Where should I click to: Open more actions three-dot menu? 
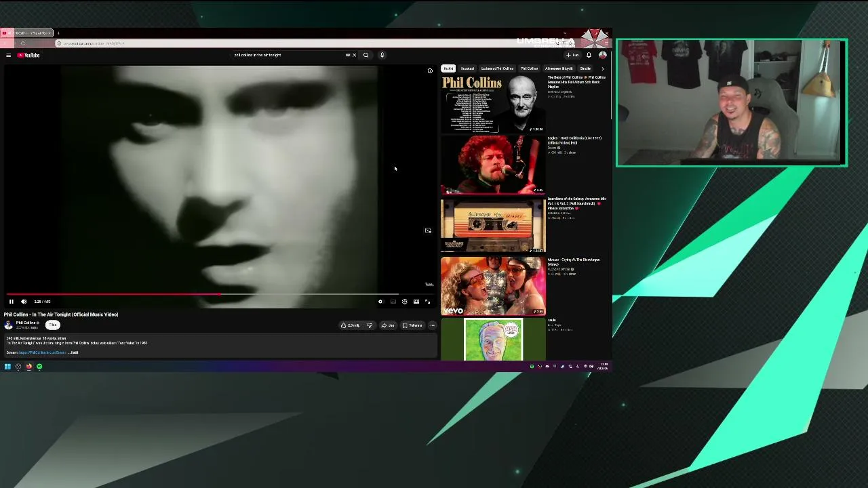coord(433,325)
